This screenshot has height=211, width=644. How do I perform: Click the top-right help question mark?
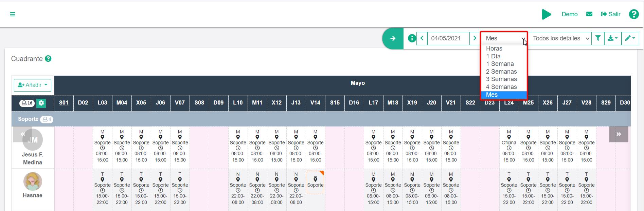pos(633,14)
